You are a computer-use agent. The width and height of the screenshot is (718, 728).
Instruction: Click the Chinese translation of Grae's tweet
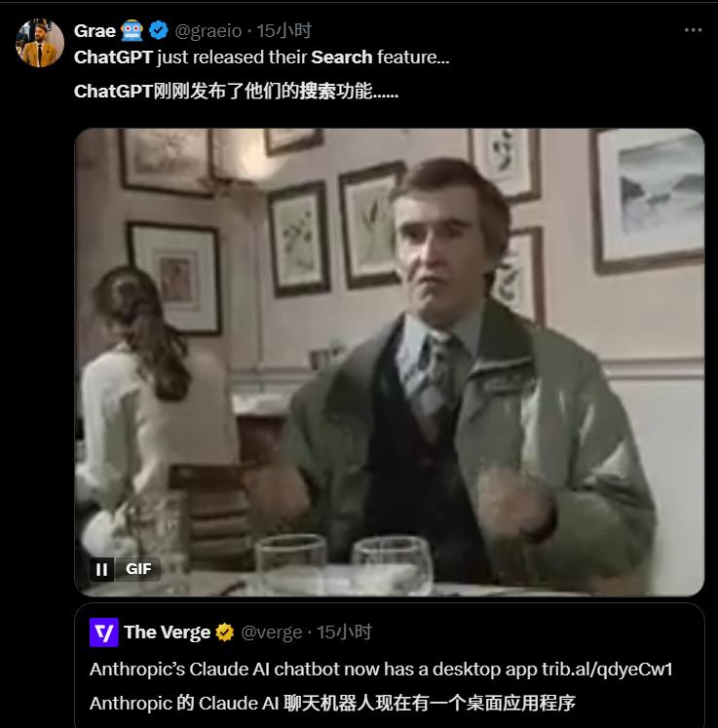(x=236, y=92)
